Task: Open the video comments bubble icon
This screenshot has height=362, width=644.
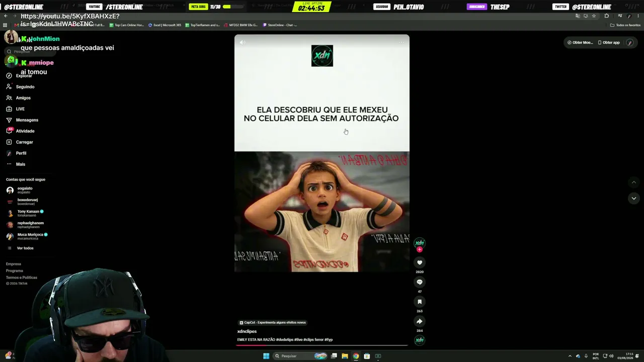Action: [x=420, y=282]
